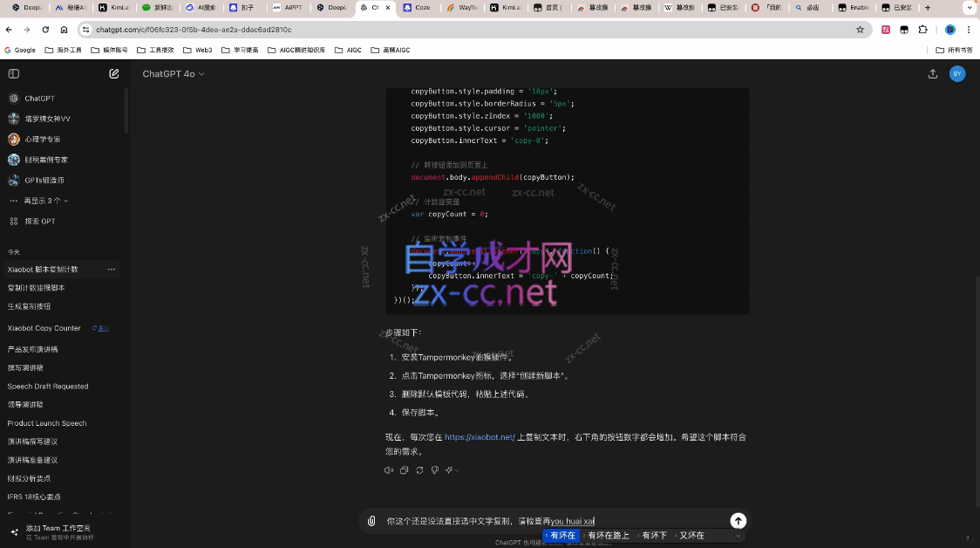The width and height of the screenshot is (980, 548).
Task: Copy the response using copy icon
Action: tap(404, 470)
